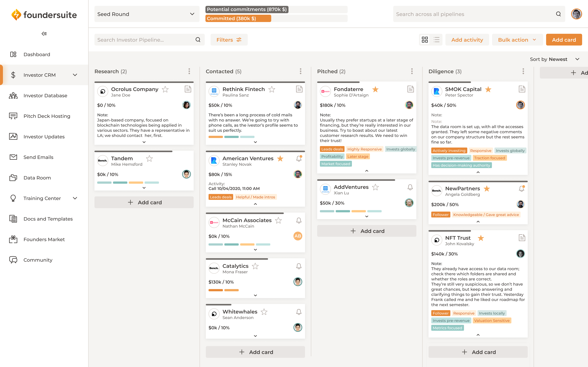
Task: Unstar the Fondaterre card
Action: click(375, 89)
